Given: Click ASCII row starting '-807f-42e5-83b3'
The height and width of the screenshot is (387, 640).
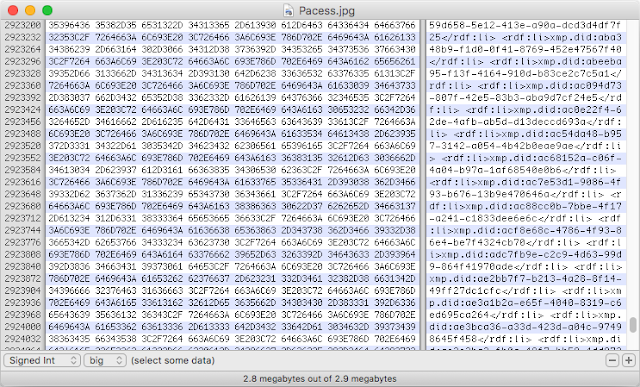Looking at the screenshot, I should (525, 98).
